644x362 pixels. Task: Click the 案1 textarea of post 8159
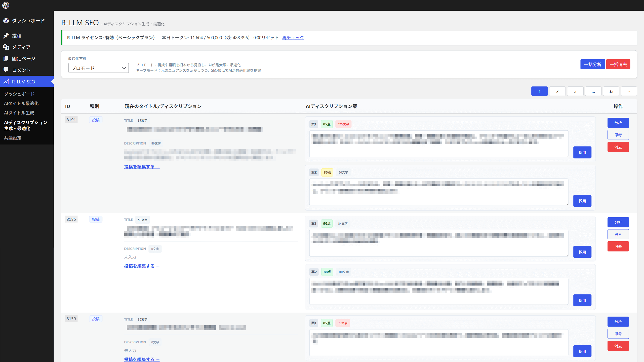(439, 343)
